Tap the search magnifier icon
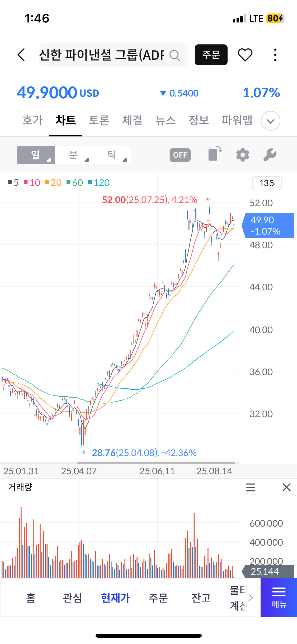Image resolution: width=297 pixels, height=644 pixels. pyautogui.click(x=175, y=55)
